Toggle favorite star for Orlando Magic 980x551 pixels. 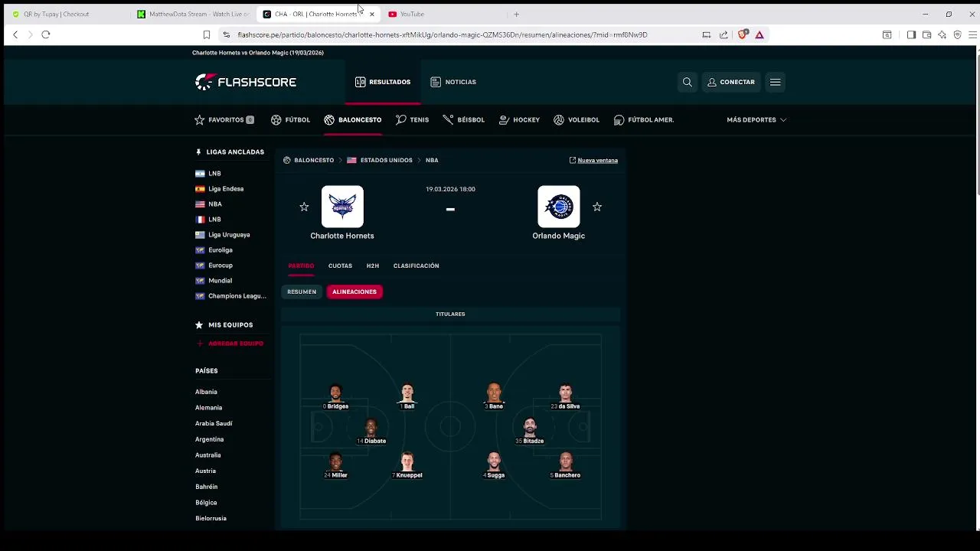click(x=597, y=207)
